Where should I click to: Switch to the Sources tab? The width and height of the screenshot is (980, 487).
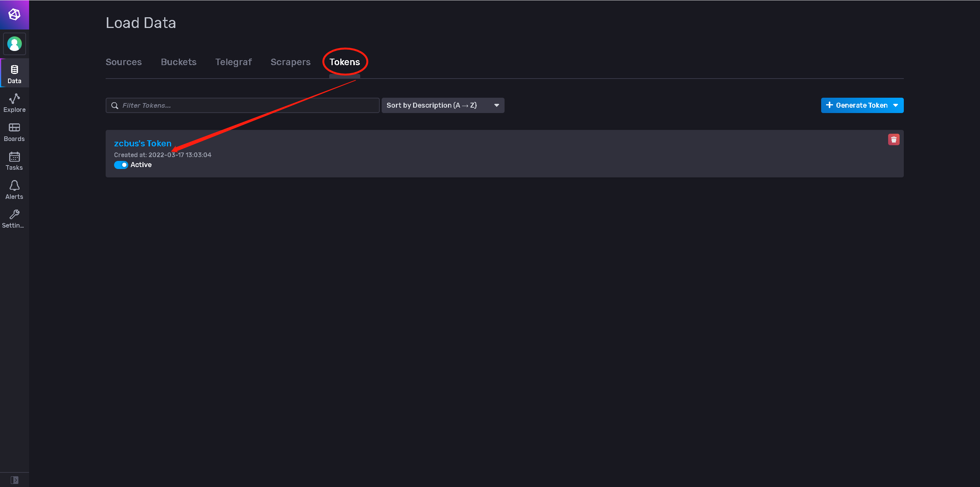point(124,62)
